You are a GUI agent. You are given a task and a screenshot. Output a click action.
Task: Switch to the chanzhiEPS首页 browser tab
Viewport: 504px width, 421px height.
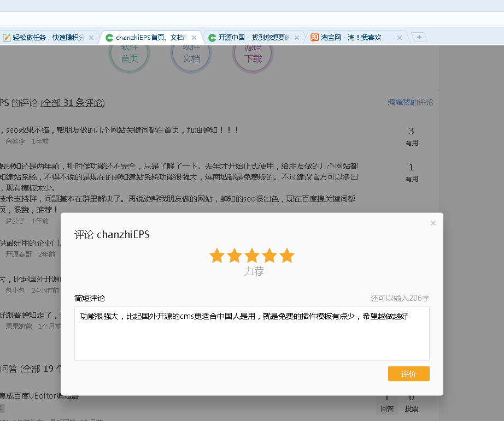tap(151, 38)
